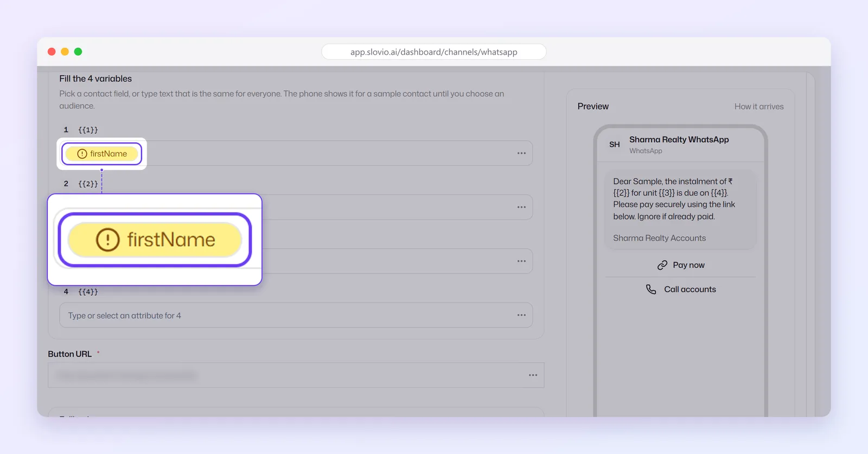Focus the 'Type or select an attribute for 4' field
Image resolution: width=868 pixels, height=454 pixels.
296,316
